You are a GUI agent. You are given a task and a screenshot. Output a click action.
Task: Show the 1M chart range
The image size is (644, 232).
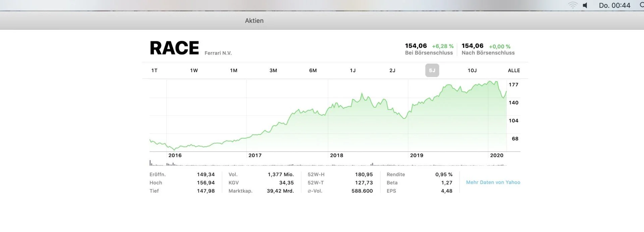tap(233, 70)
